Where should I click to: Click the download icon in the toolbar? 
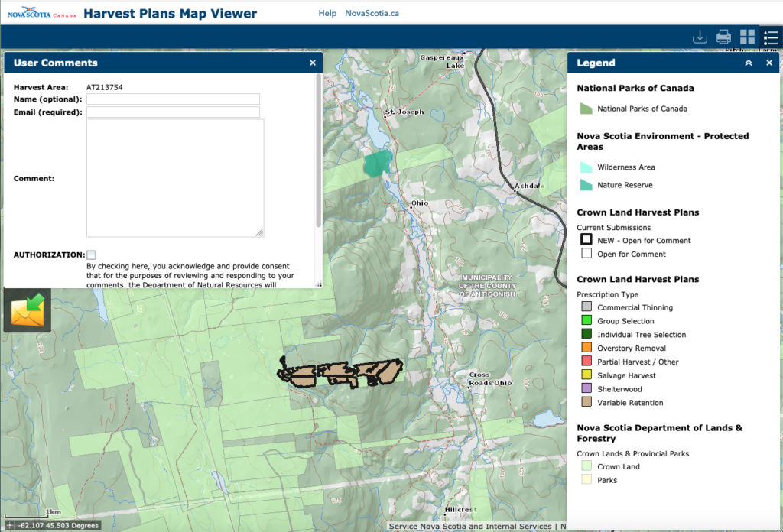(699, 37)
